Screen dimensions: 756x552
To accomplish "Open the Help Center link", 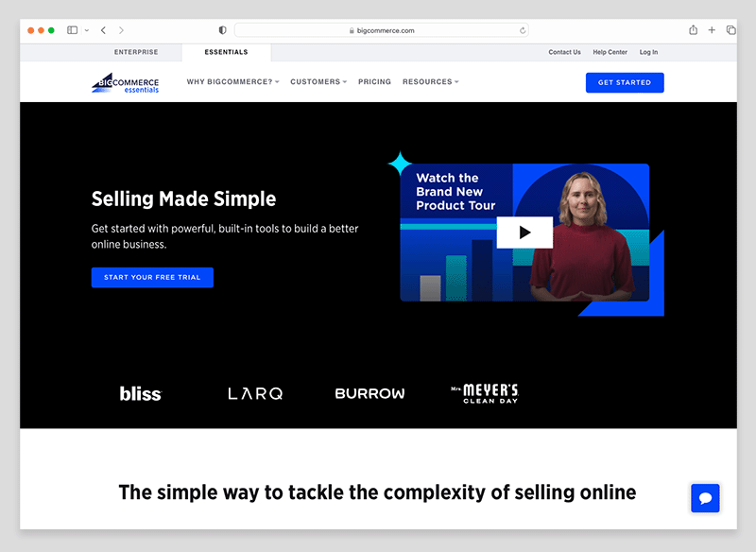I will [x=610, y=52].
